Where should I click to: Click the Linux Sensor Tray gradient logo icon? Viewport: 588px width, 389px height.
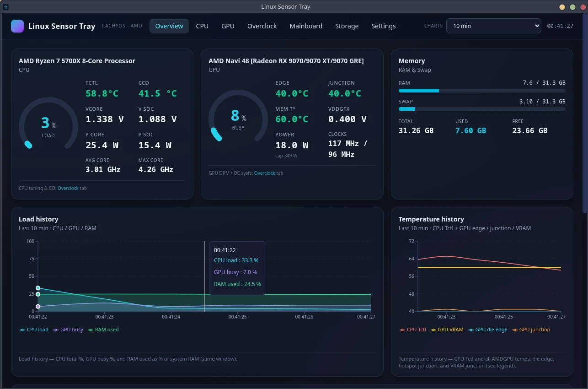pos(17,26)
